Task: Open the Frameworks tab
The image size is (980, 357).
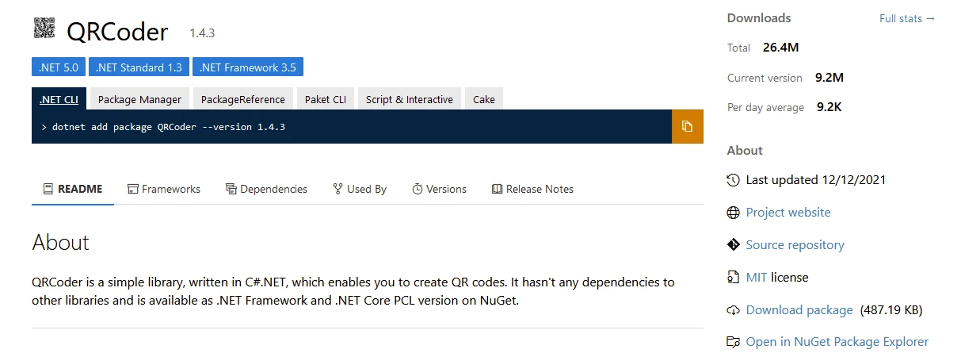Action: (164, 189)
